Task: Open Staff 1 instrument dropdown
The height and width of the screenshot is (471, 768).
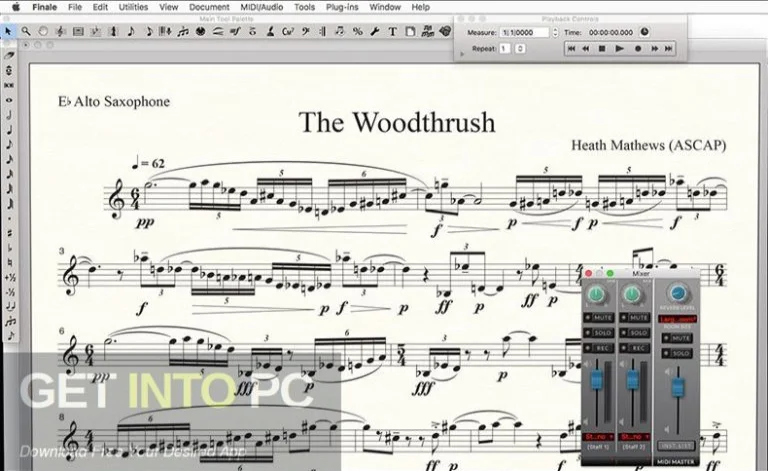Action: [x=601, y=437]
